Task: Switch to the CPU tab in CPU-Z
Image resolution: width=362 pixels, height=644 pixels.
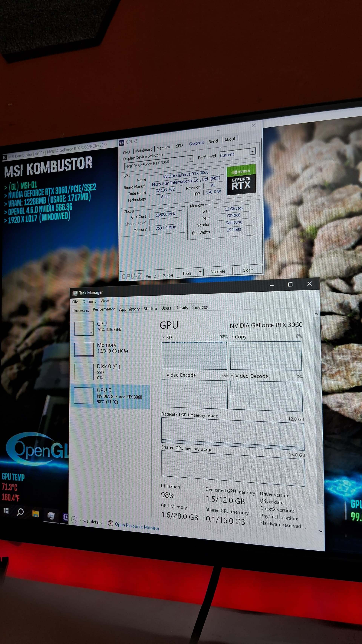Action: click(126, 152)
